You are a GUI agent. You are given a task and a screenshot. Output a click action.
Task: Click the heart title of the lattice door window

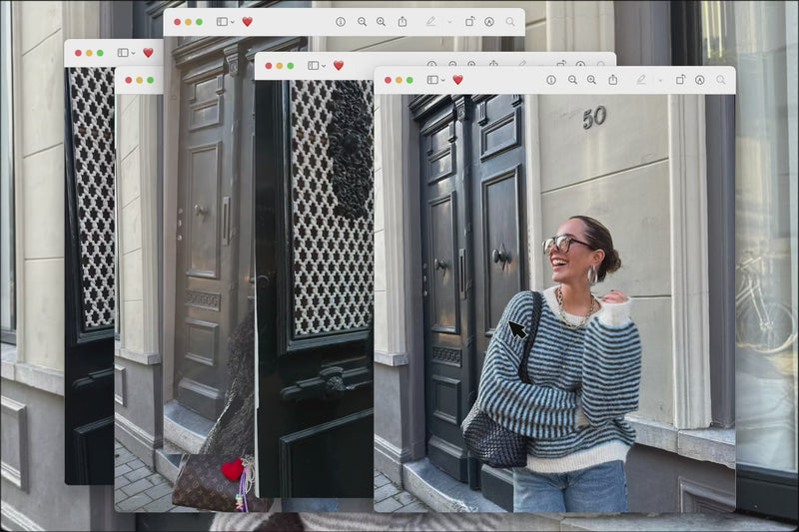[x=338, y=66]
